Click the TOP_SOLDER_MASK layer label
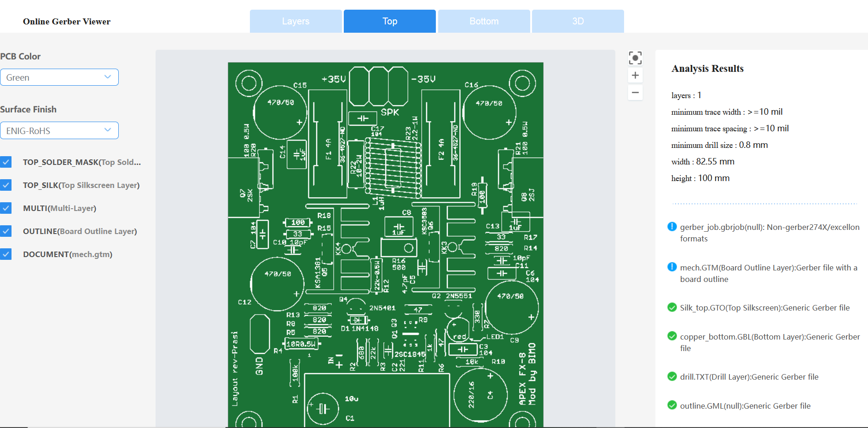Image resolution: width=868 pixels, height=428 pixels. (x=82, y=162)
